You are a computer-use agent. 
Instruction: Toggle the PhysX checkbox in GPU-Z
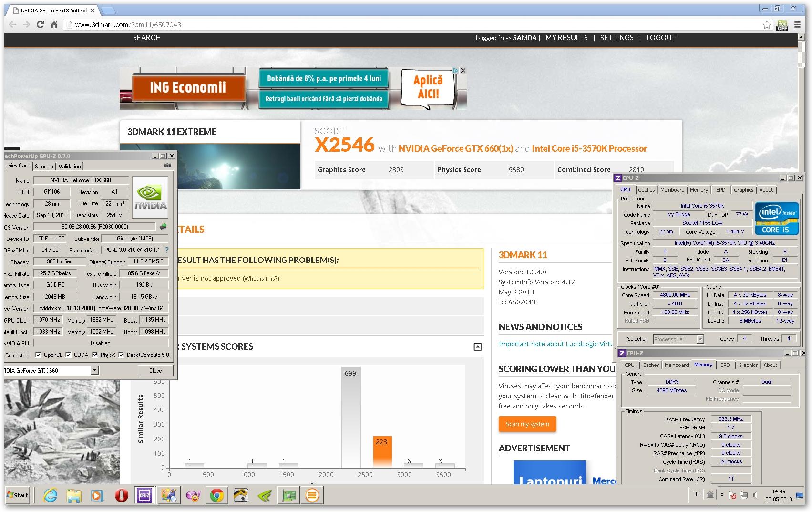pyautogui.click(x=95, y=355)
